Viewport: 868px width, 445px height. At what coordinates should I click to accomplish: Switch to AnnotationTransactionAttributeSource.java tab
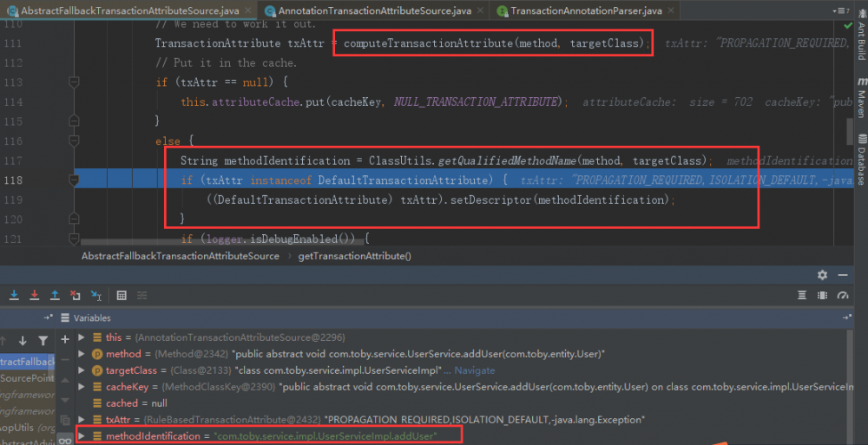click(367, 10)
